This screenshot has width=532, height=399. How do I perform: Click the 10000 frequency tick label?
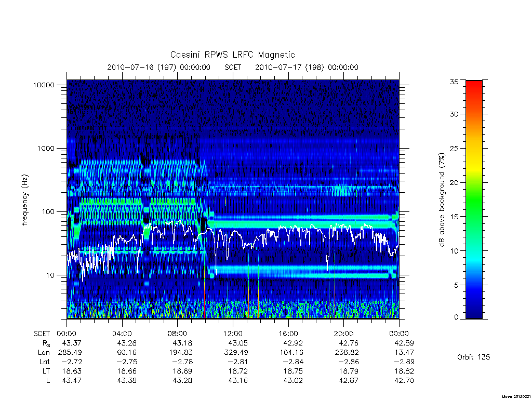point(44,85)
